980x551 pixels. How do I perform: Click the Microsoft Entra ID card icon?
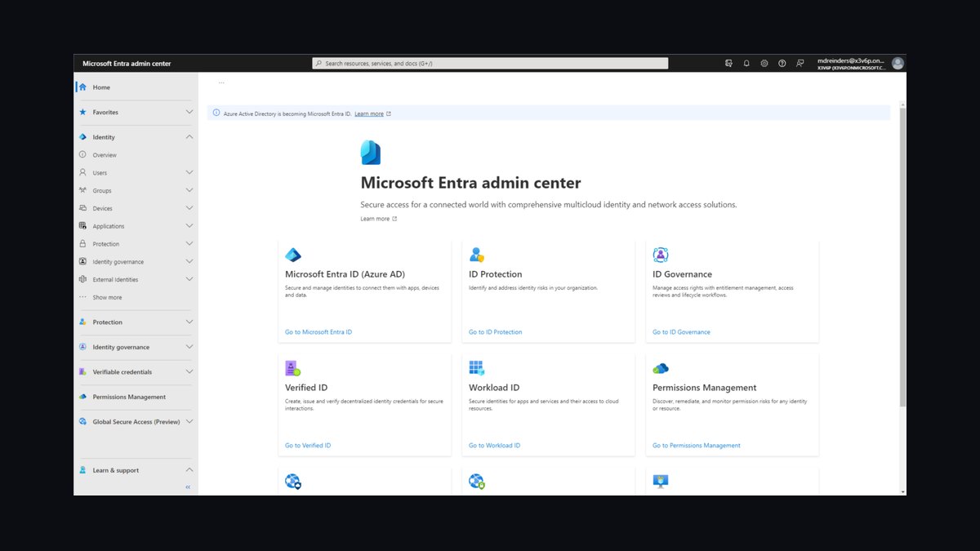pos(292,255)
